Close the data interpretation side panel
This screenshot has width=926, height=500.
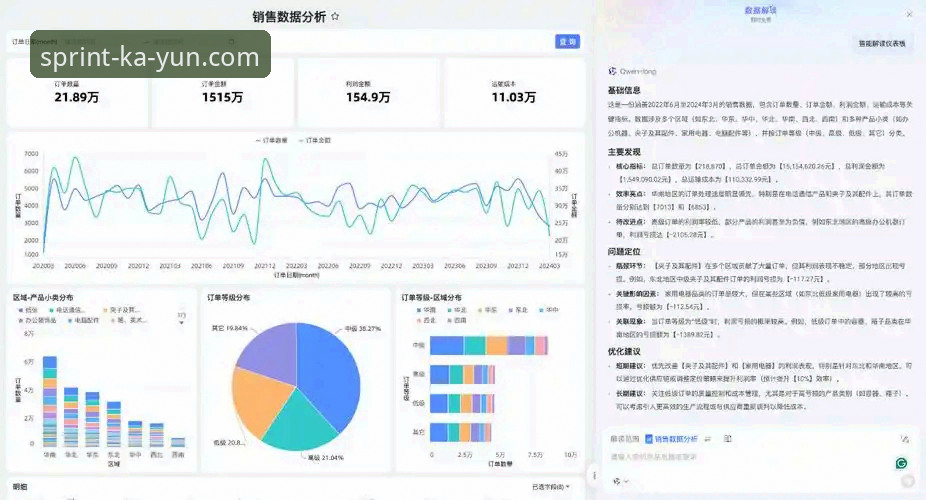[x=909, y=14]
